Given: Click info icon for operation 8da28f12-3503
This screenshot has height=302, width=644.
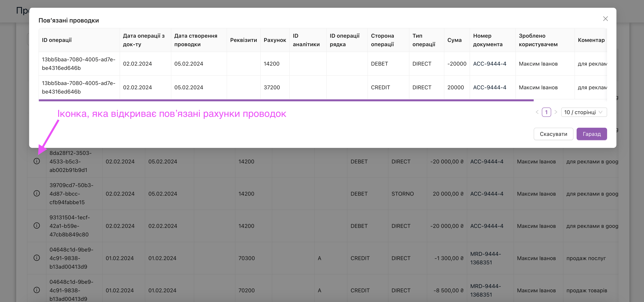Looking at the screenshot, I should [x=37, y=161].
